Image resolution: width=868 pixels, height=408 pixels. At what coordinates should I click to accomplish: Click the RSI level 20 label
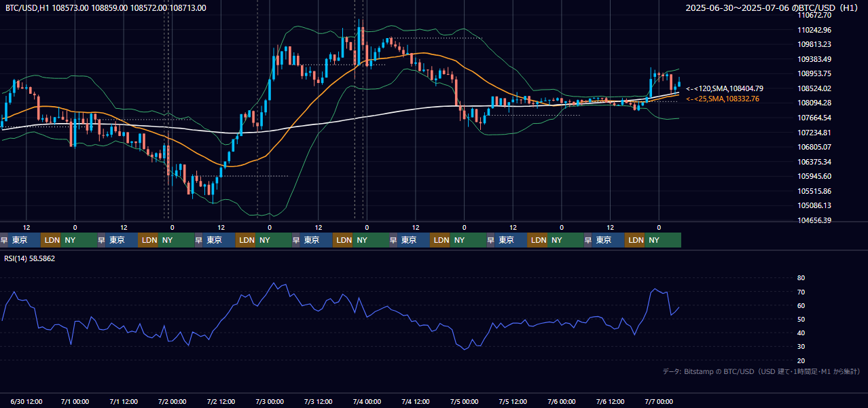(x=801, y=360)
